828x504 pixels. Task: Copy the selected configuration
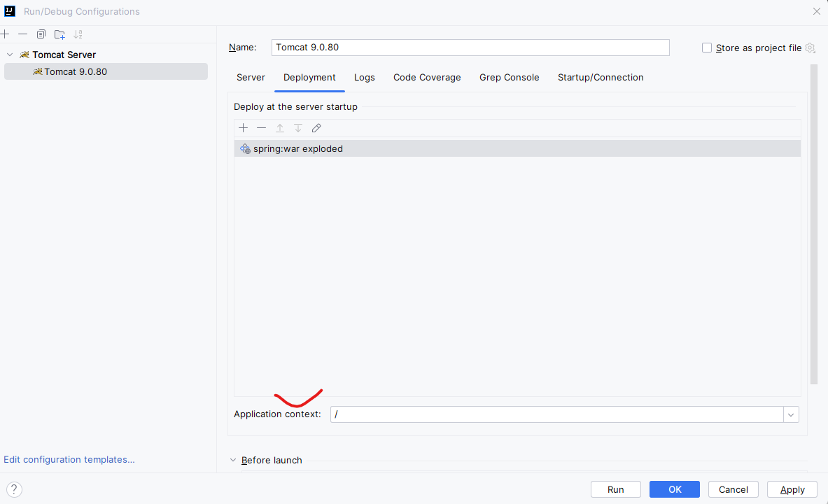[x=41, y=34]
